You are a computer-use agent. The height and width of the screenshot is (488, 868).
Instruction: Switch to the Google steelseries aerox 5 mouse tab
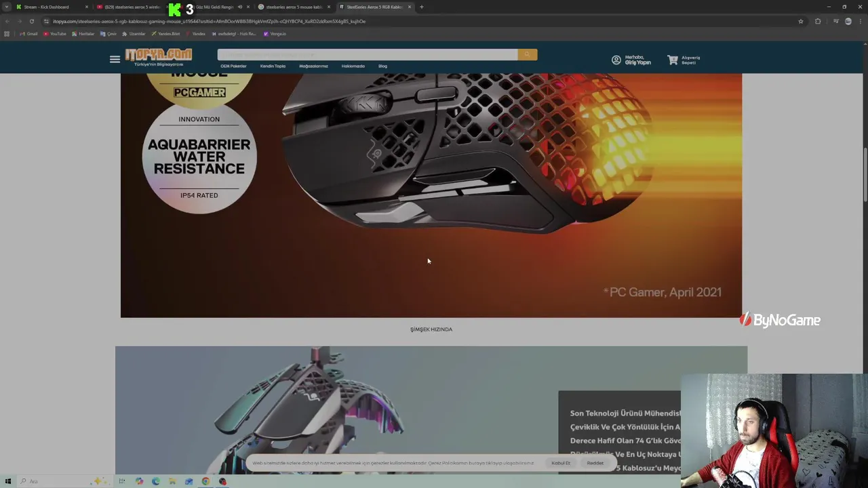pyautogui.click(x=293, y=7)
